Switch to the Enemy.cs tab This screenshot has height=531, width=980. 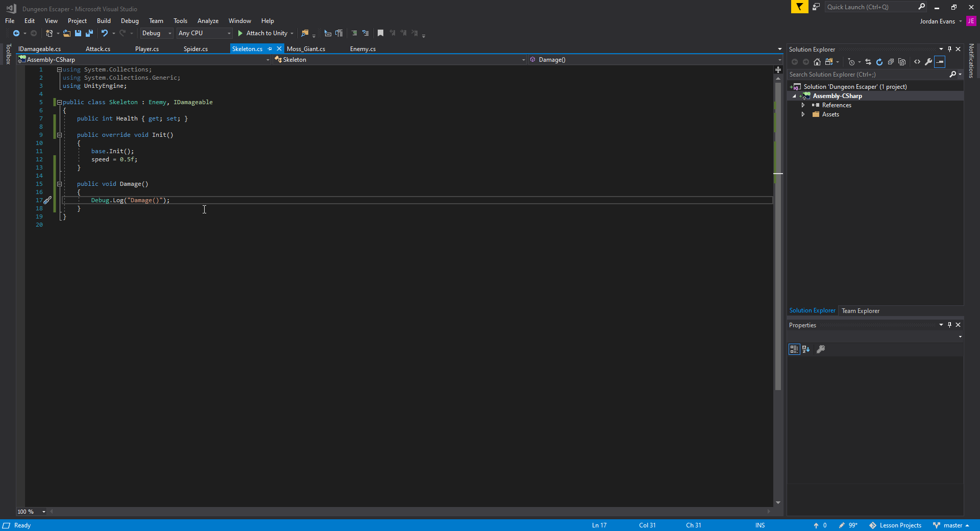pyautogui.click(x=362, y=49)
